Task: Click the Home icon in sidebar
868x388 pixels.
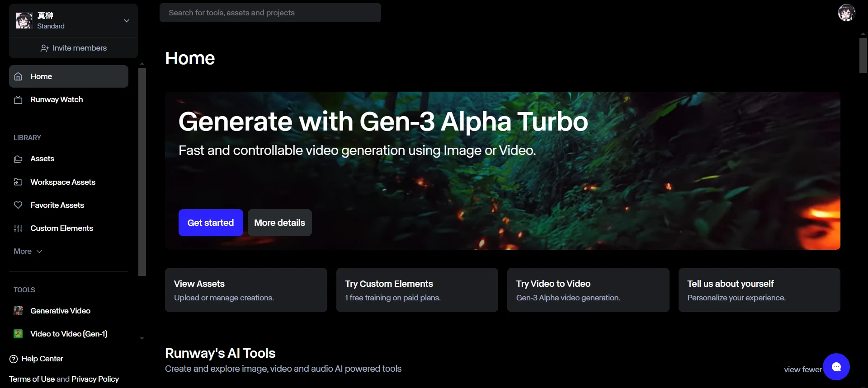Action: (18, 76)
